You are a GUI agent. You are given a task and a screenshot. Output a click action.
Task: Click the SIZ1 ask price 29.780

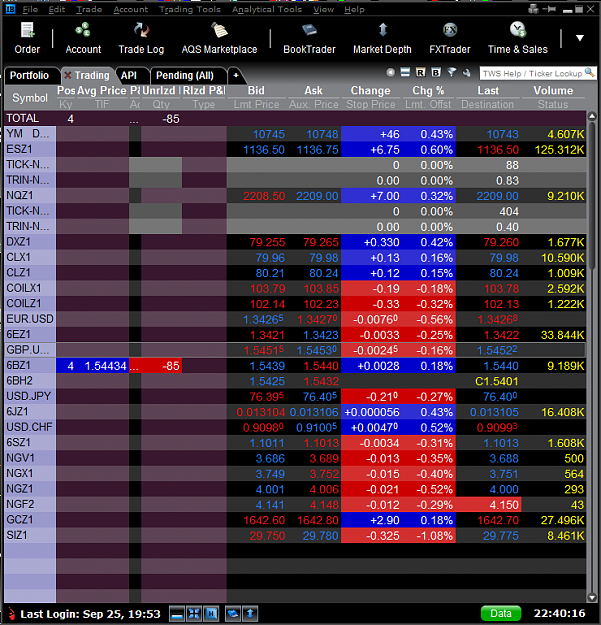(x=320, y=536)
